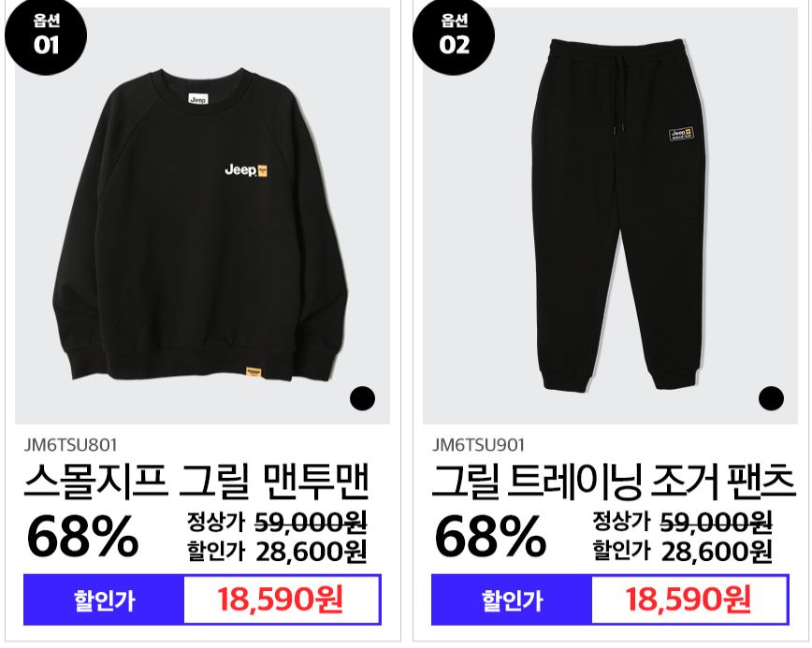Select black color swatch on sweatshirt image
This screenshot has width=812, height=648.
[363, 398]
